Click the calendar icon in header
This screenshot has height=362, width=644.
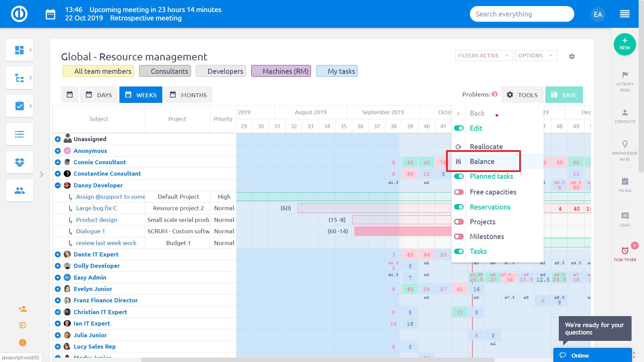50,14
